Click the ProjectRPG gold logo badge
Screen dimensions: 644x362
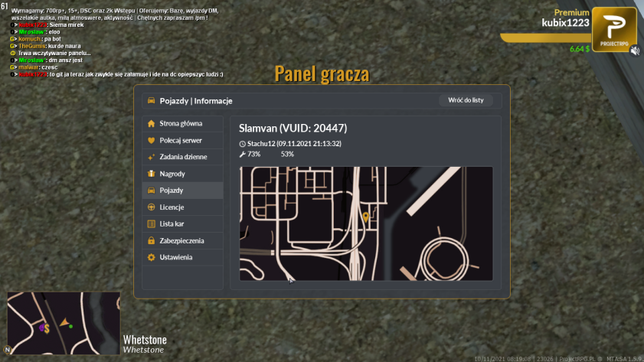(614, 29)
